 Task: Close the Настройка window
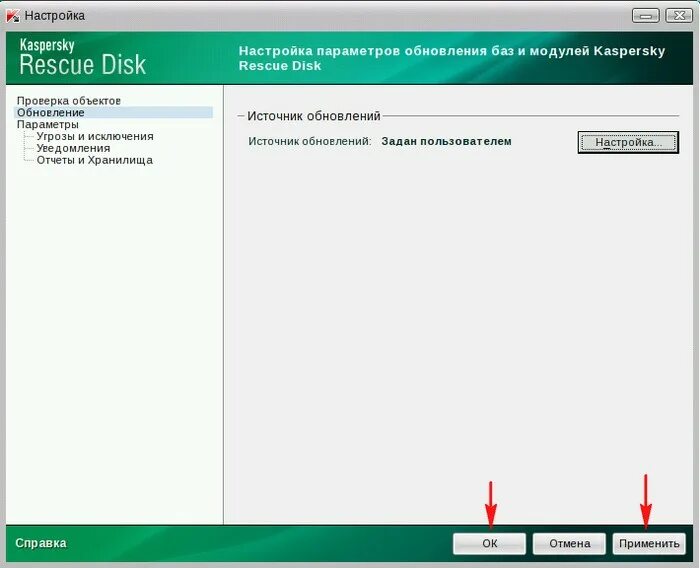[x=679, y=16]
